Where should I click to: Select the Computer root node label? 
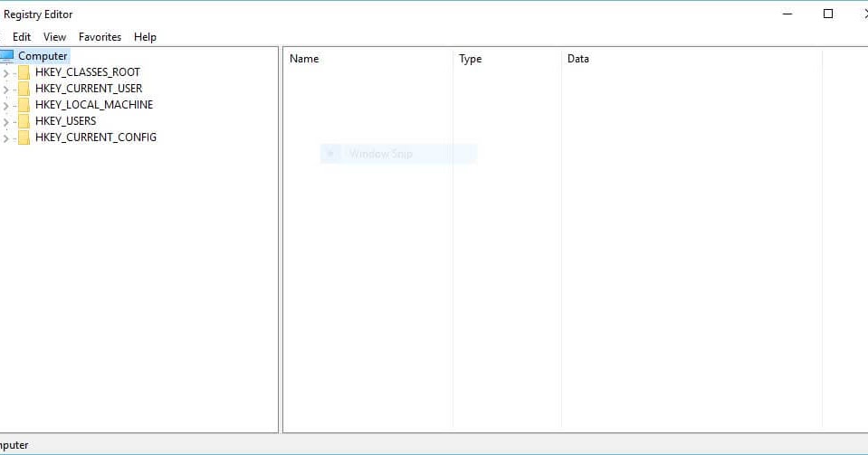coord(43,56)
